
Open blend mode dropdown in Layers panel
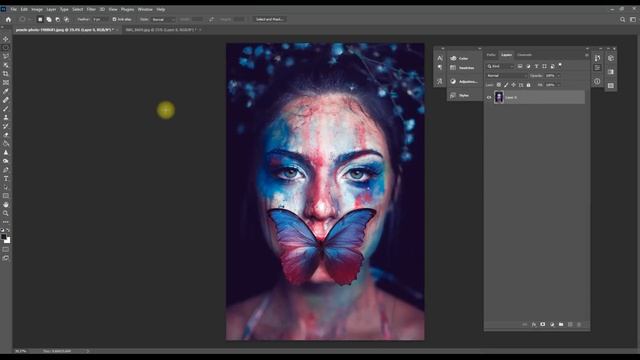(x=507, y=76)
